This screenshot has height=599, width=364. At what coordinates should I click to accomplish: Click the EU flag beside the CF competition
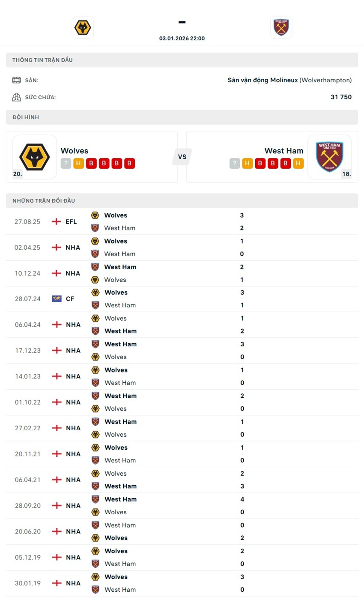pyautogui.click(x=56, y=299)
